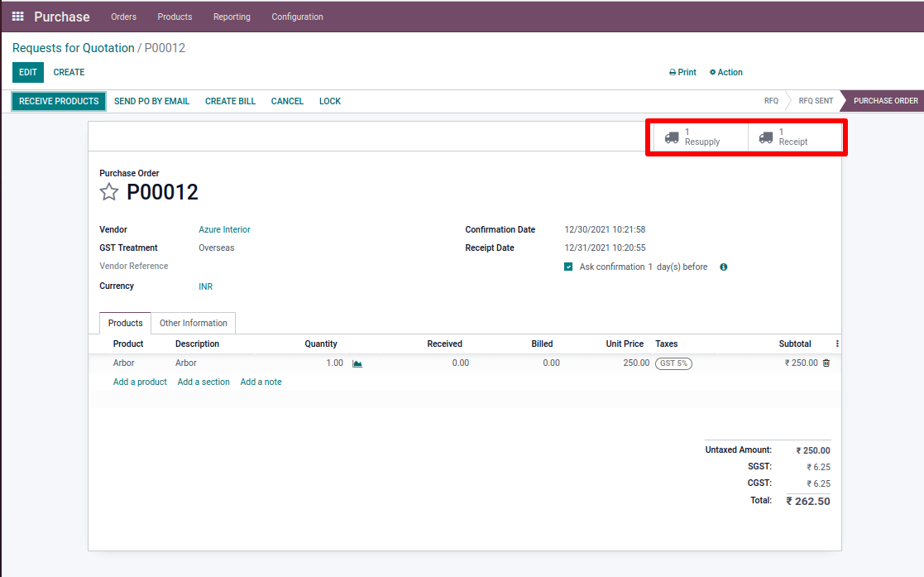Click the Purchase app title
924x577 pixels.
coord(62,17)
